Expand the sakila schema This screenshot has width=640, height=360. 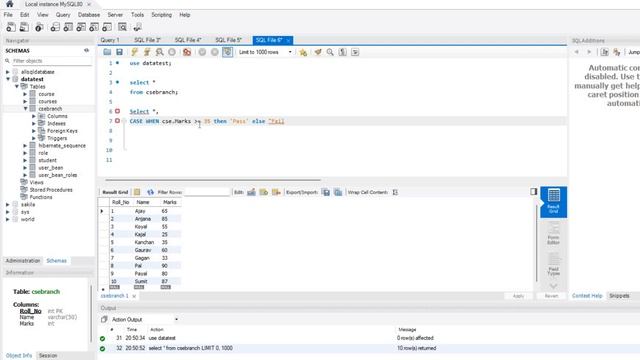pyautogui.click(x=8, y=204)
